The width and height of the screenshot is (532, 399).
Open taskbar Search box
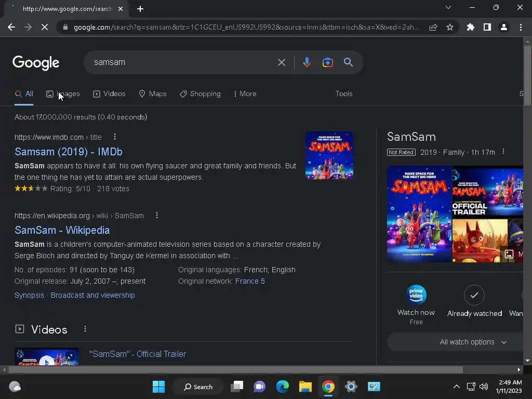[x=198, y=387]
